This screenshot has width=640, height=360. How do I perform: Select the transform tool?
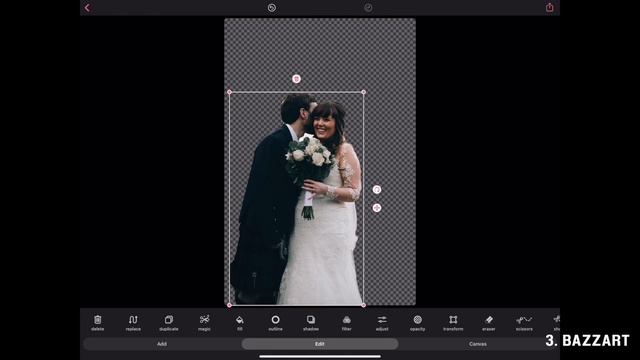453,322
